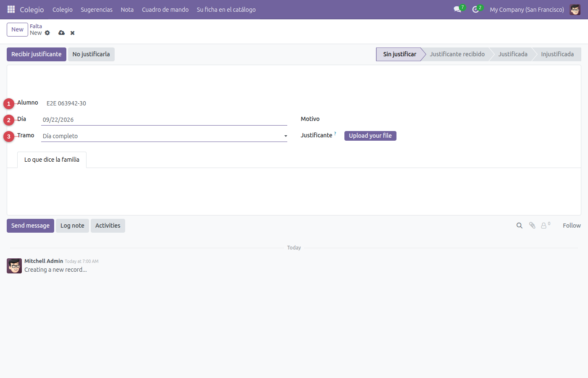The image size is (588, 378).
Task: Expand the Tramo dropdown
Action: point(164,136)
